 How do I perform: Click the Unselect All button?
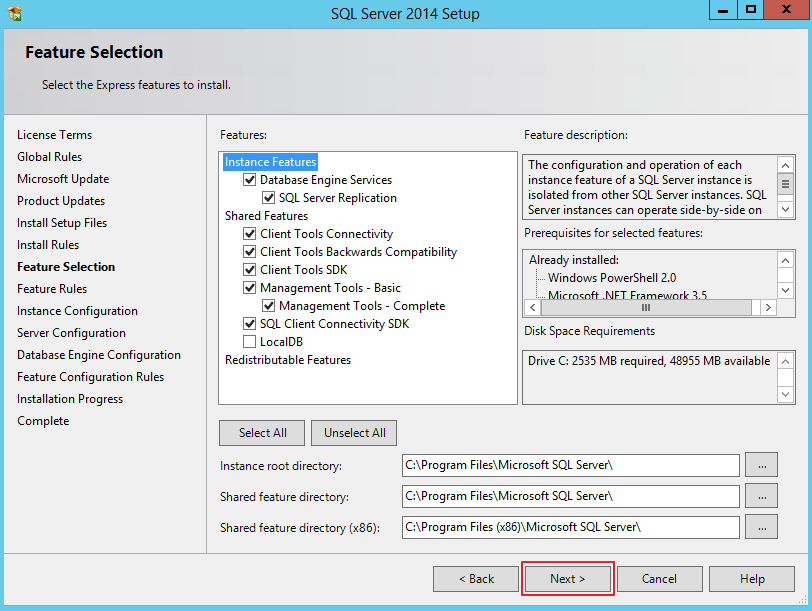coord(354,433)
